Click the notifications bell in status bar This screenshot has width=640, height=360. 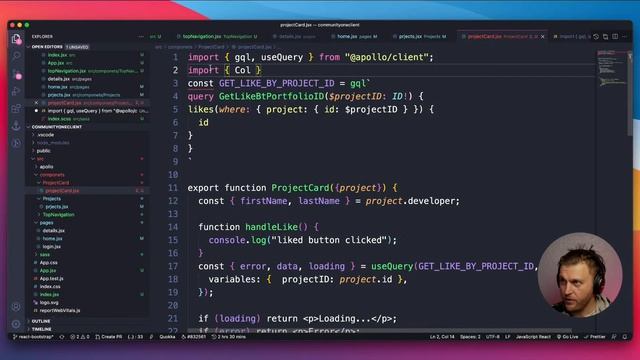click(625, 337)
